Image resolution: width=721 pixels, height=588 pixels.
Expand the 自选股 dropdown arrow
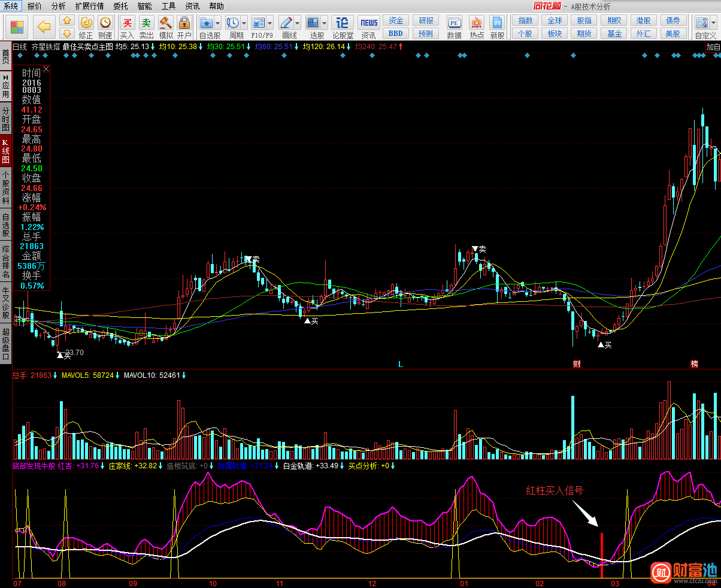click(217, 23)
